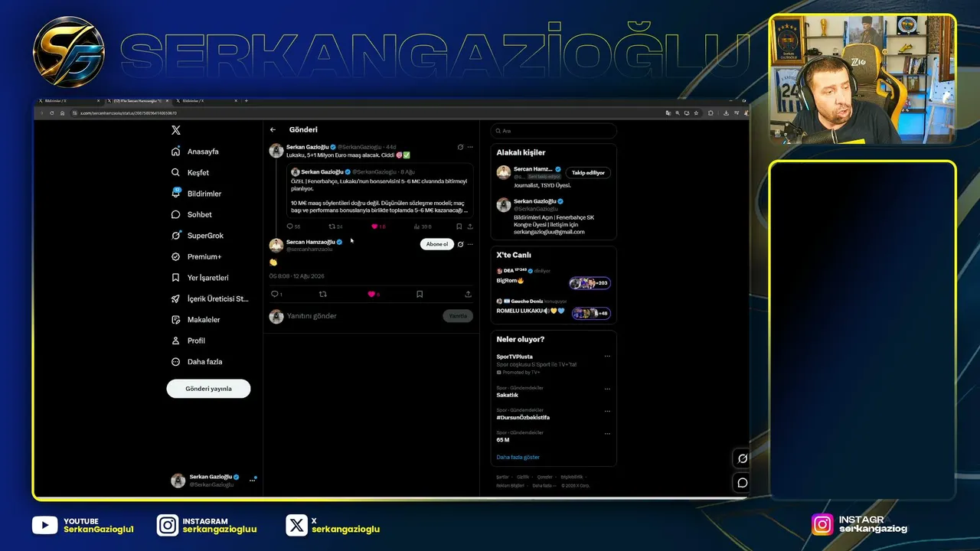
Task: Open Premium+ in the sidebar
Action: click(197, 256)
